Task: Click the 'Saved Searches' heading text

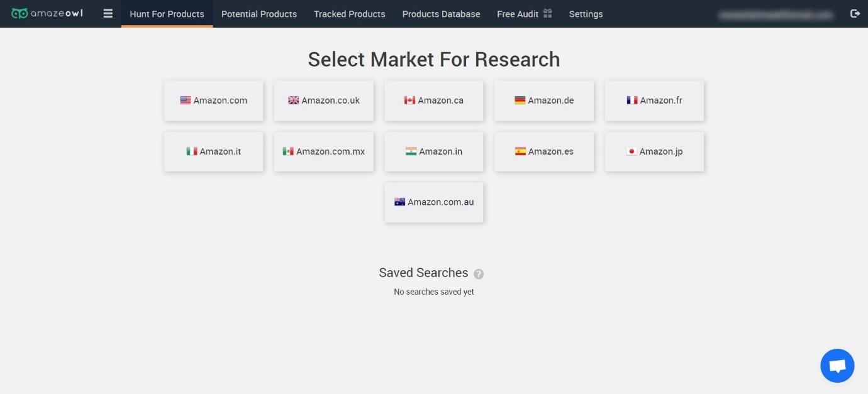Action: click(423, 273)
